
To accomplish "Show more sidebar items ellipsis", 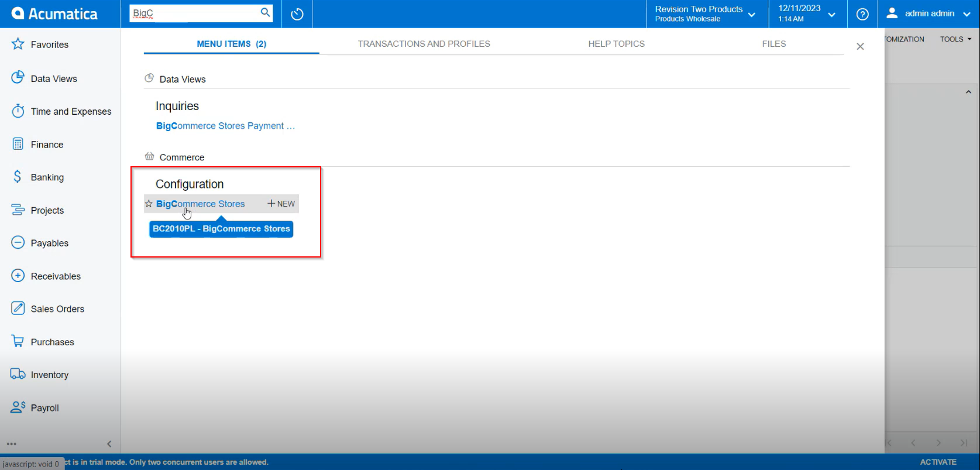I will click(x=12, y=444).
